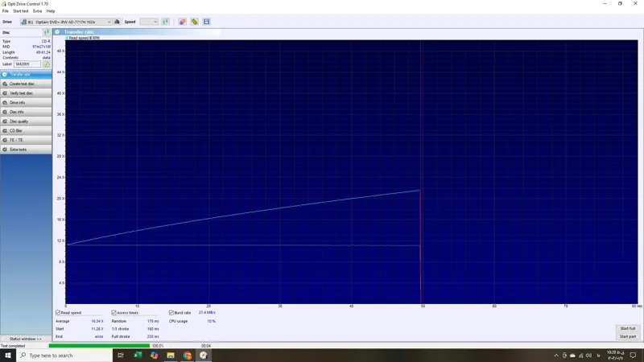Expand the Status window panel
Image resolution: width=644 pixels, height=362 pixels.
click(26, 339)
